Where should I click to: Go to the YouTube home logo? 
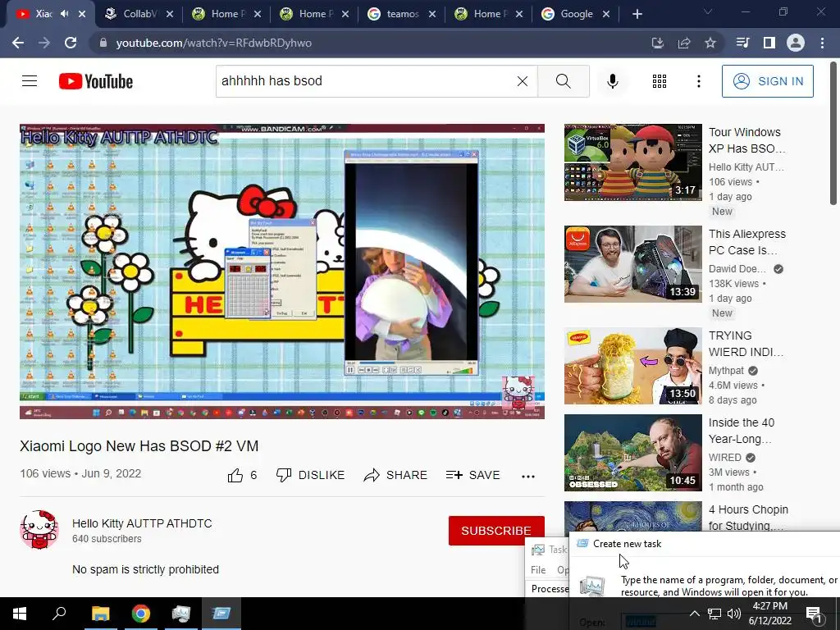[x=96, y=81]
